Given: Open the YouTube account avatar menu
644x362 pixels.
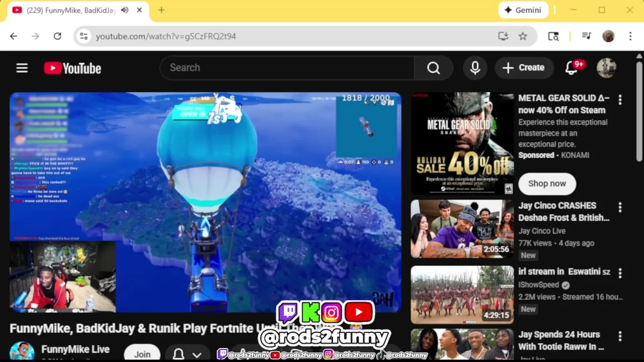Looking at the screenshot, I should [606, 68].
